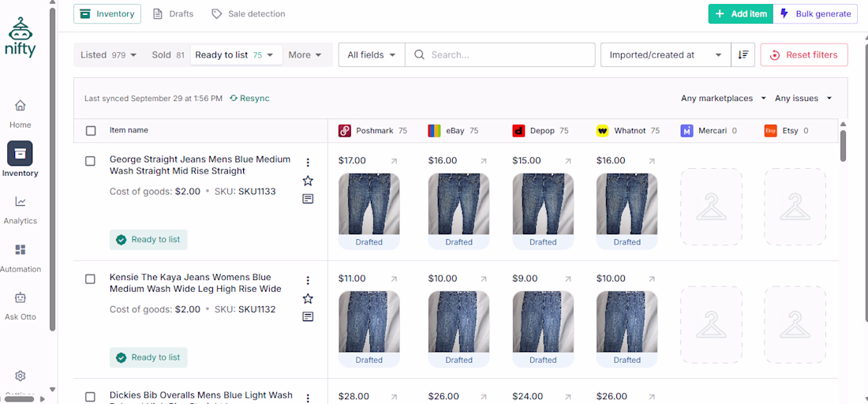Click the Bulk generate button
Screen dimensions: 868x404
[815, 14]
